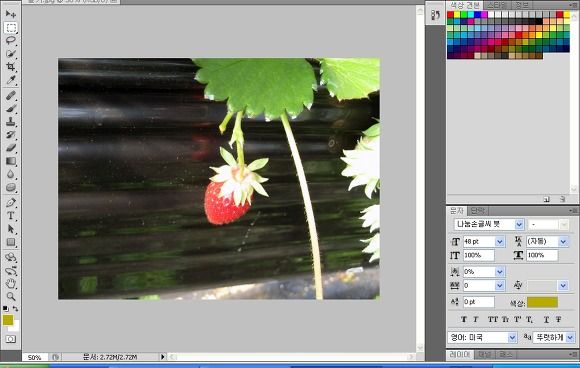
Task: Select the Pen tool
Action: pos(11,203)
